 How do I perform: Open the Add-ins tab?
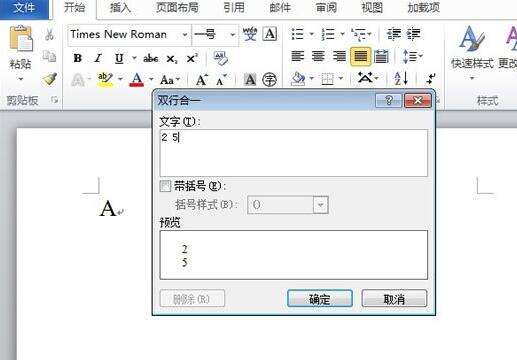coord(423,8)
